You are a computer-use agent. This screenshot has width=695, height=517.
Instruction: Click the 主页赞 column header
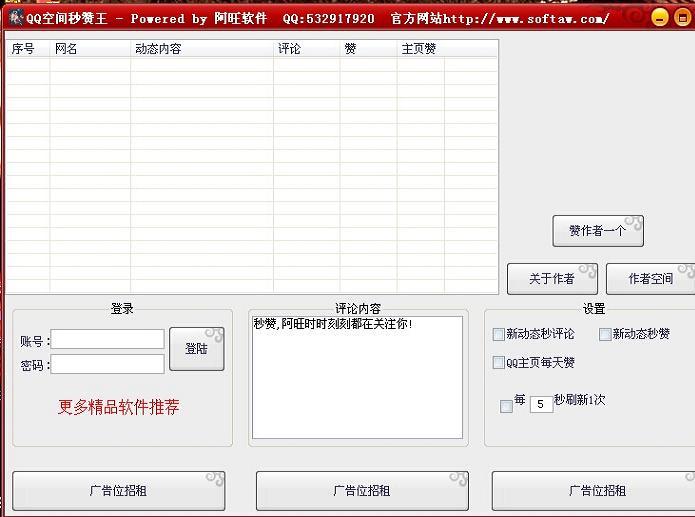coord(421,48)
